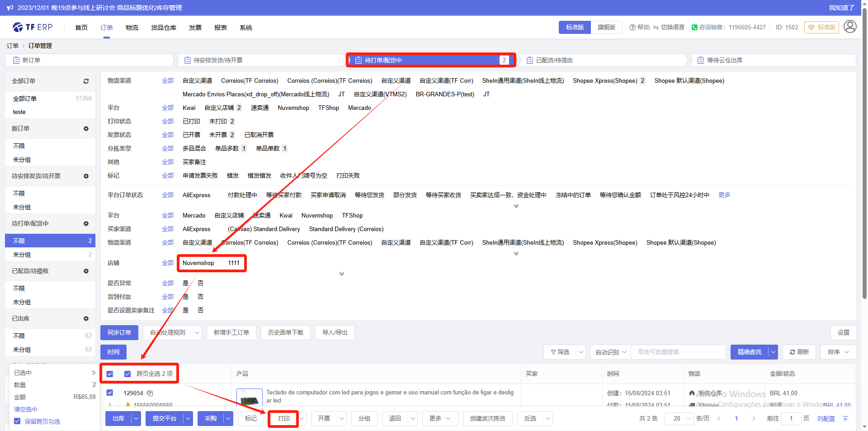Viewport: 868px width, 431px height.
Task: Open the 报表 menu
Action: (221, 28)
